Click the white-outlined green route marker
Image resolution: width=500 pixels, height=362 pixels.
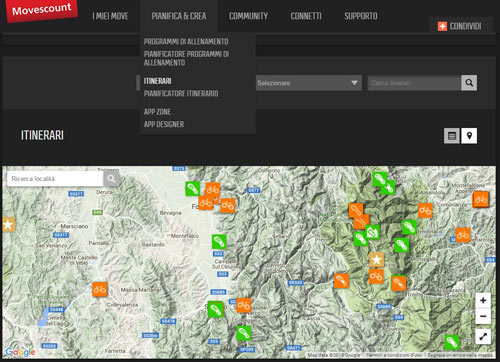coord(372,232)
